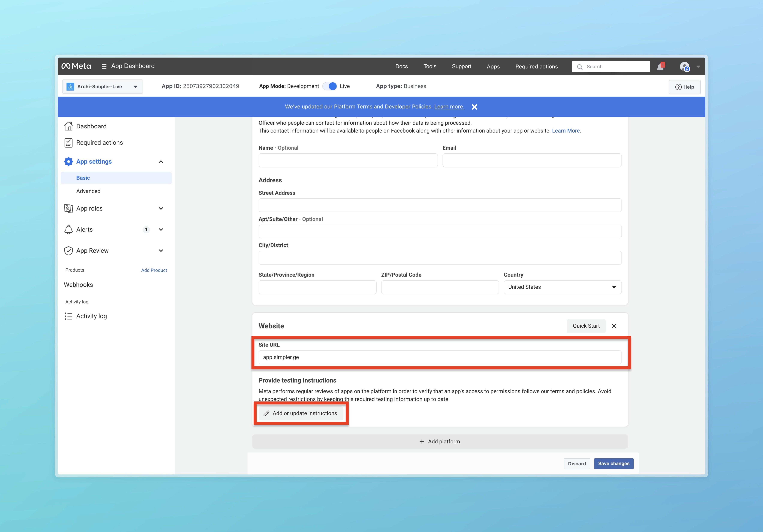Open the Archi-Simpler-Live app selector dropdown
763x532 pixels.
(x=102, y=87)
